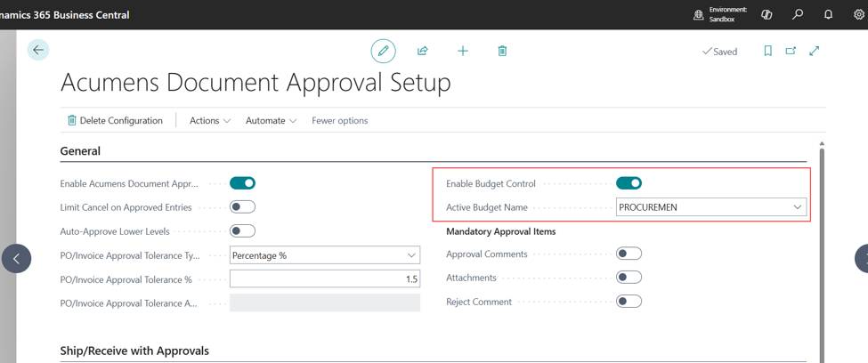Click Delete Configuration
This screenshot has width=868, height=363.
[x=115, y=121]
